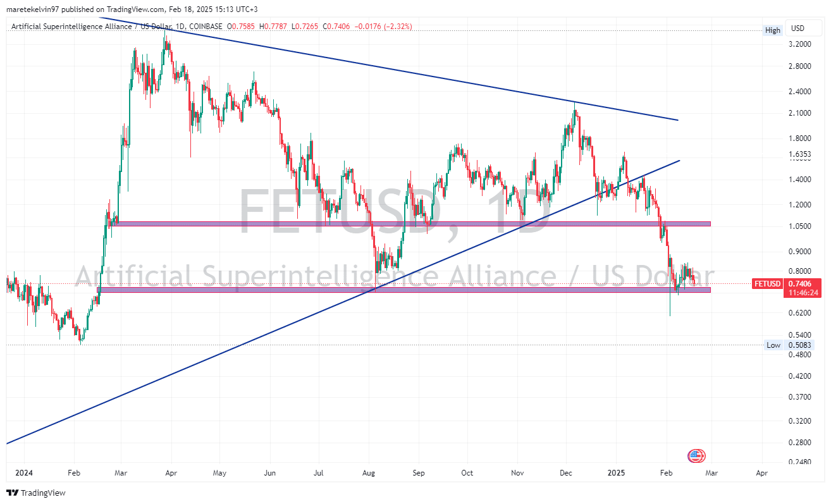The image size is (831, 504).
Task: Click the 2.8000 price axis label
Action: coord(799,66)
